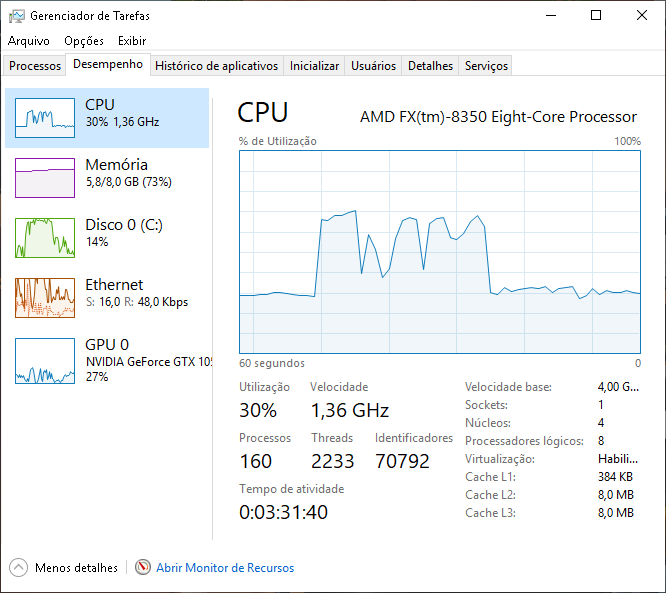
Task: Switch to the Serviços tab
Action: pyautogui.click(x=486, y=66)
